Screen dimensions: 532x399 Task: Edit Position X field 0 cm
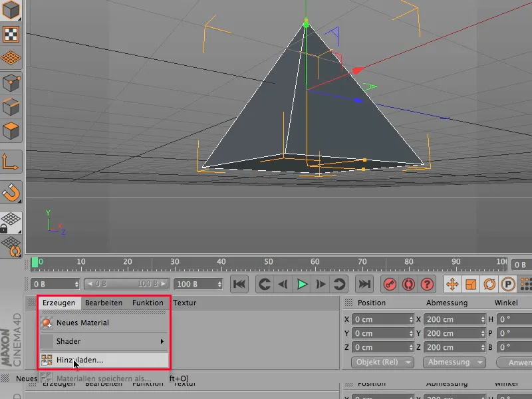tap(382, 319)
